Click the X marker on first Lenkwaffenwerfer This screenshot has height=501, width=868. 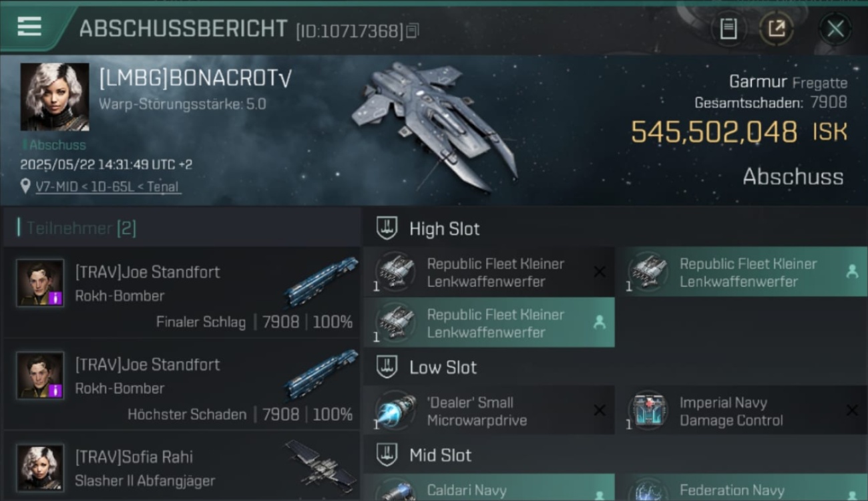[600, 272]
